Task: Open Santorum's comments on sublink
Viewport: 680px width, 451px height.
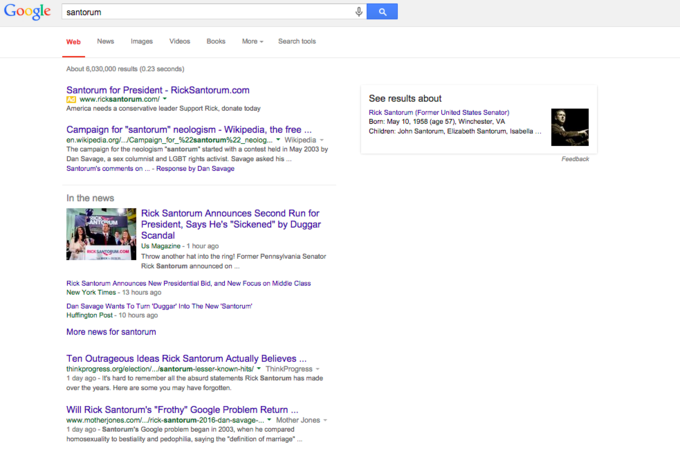Action: 108,169
